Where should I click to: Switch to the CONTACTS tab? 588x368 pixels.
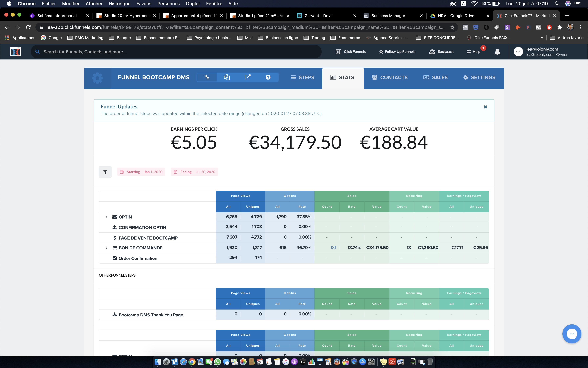point(389,77)
